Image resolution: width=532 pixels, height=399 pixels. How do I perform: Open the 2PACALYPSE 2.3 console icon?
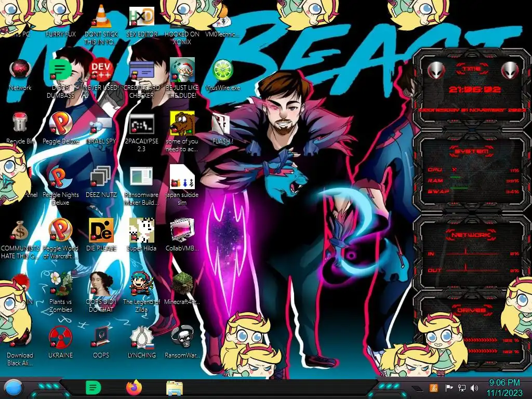pos(142,132)
